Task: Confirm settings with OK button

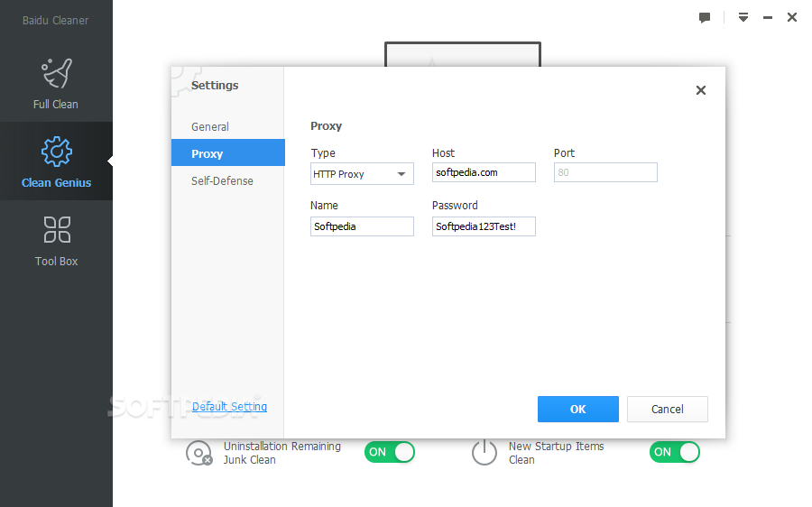Action: coord(578,410)
